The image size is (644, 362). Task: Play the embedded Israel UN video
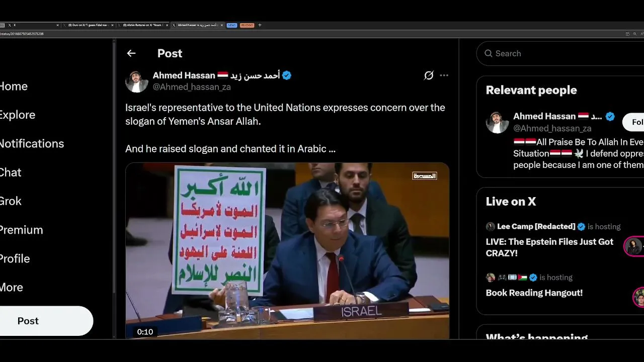pos(287,250)
